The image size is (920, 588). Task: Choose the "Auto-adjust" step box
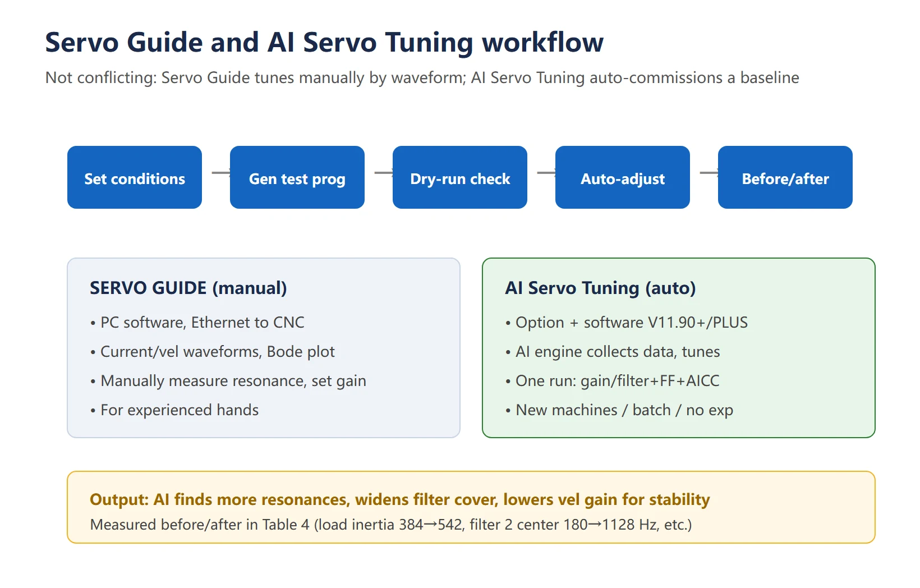coord(623,177)
